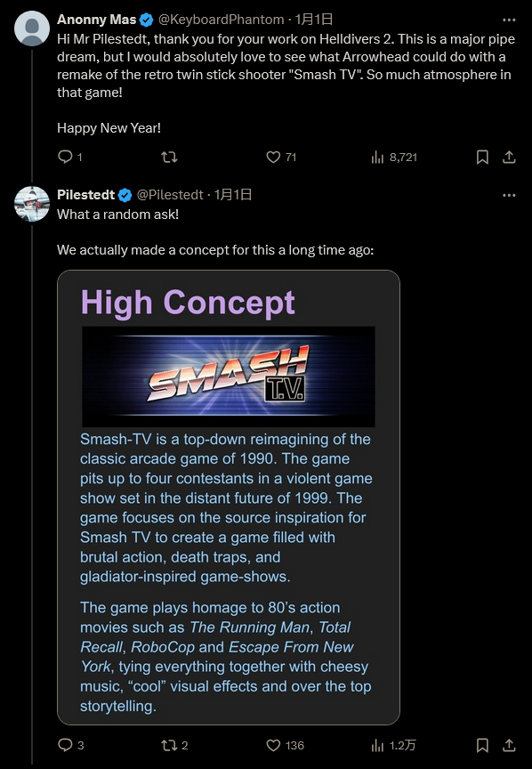
Task: Bookmark Pilestedt's Smash TV tweet
Action: point(482,745)
